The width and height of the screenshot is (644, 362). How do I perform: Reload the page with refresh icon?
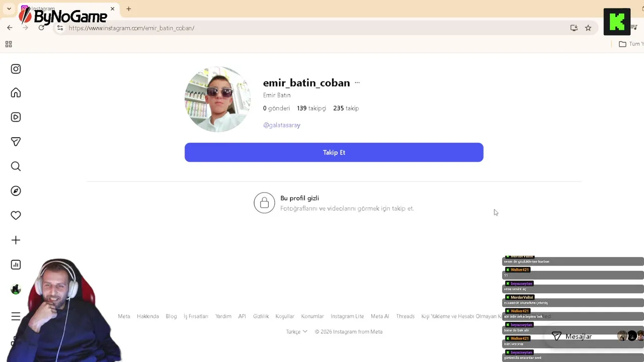(x=41, y=28)
